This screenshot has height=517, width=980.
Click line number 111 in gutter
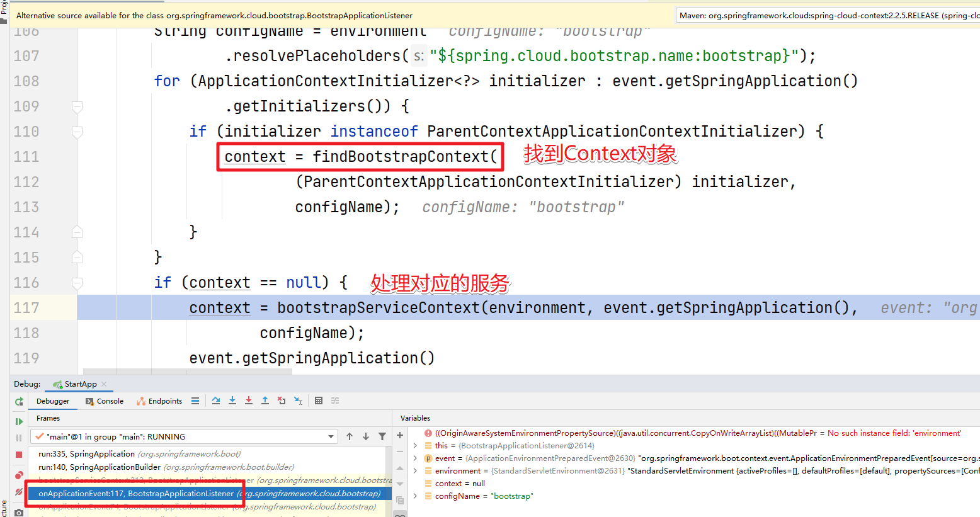(26, 157)
